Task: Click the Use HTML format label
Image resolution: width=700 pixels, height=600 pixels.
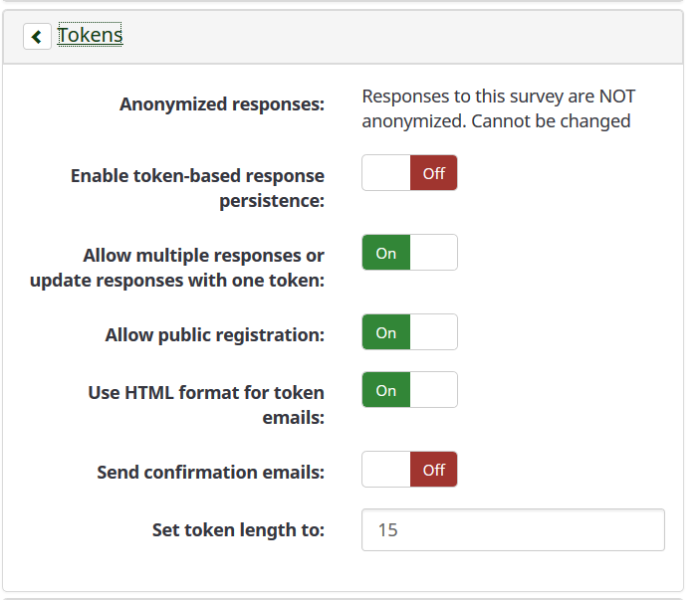Action: (x=206, y=405)
